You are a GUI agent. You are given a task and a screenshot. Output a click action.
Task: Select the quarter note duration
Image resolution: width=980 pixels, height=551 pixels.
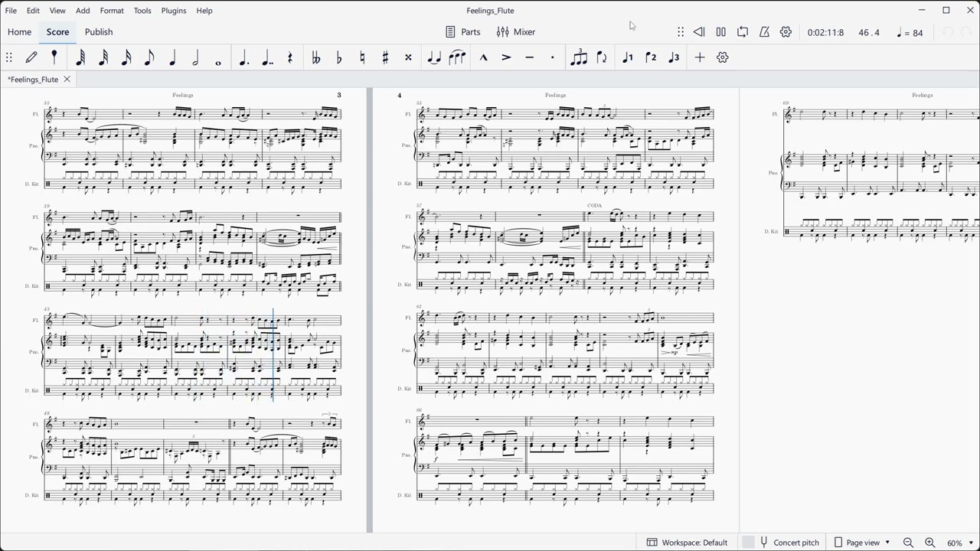(172, 57)
